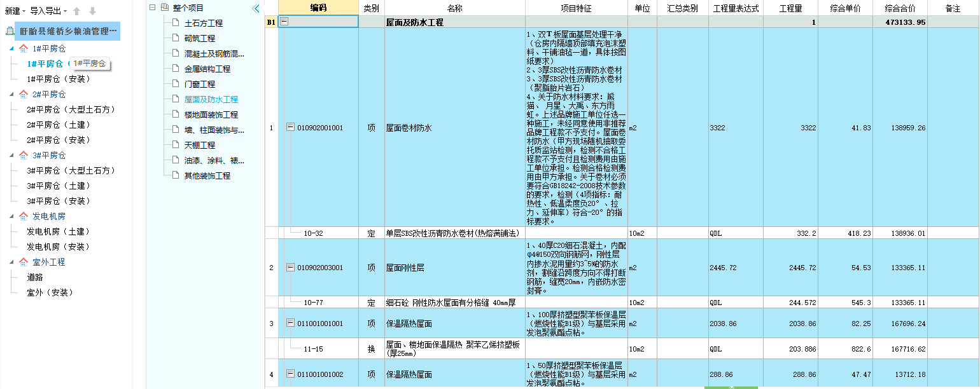Screen dimensions: 980x389
Task: Select 1#平房仓（安装） in tree
Action: 59,79
